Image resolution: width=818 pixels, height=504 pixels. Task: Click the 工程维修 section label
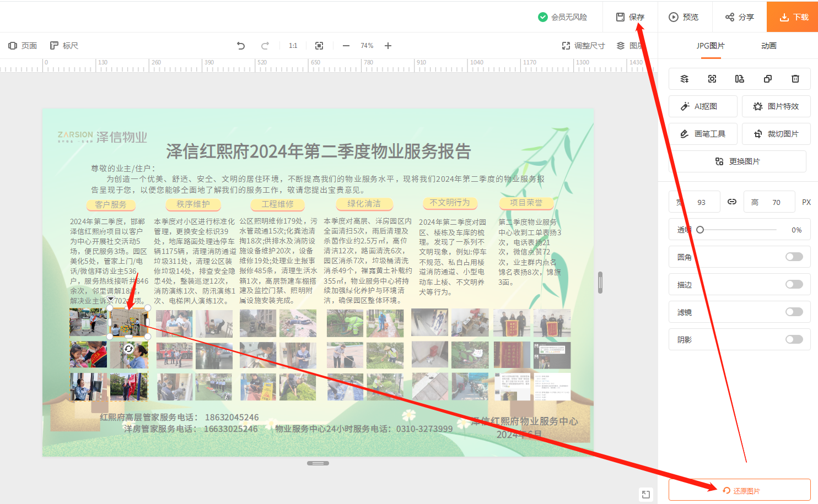coord(278,204)
